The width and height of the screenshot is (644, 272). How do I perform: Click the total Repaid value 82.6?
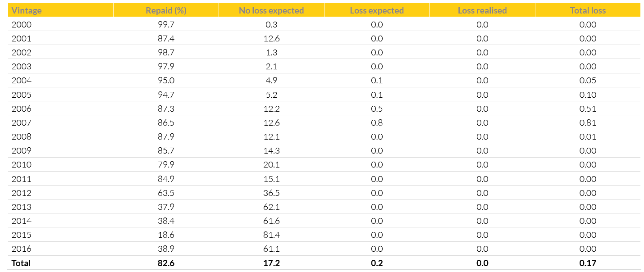[166, 263]
